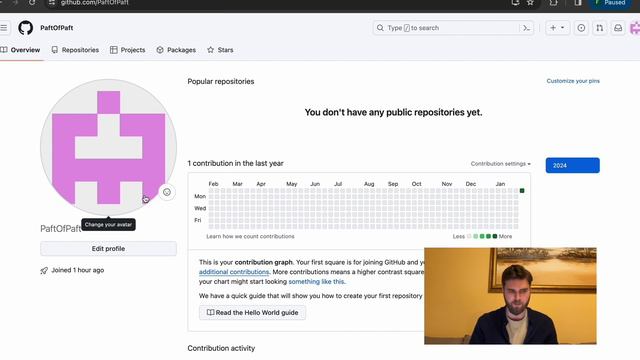
Task: Click the darkest green legend square near More
Action: tap(495, 236)
